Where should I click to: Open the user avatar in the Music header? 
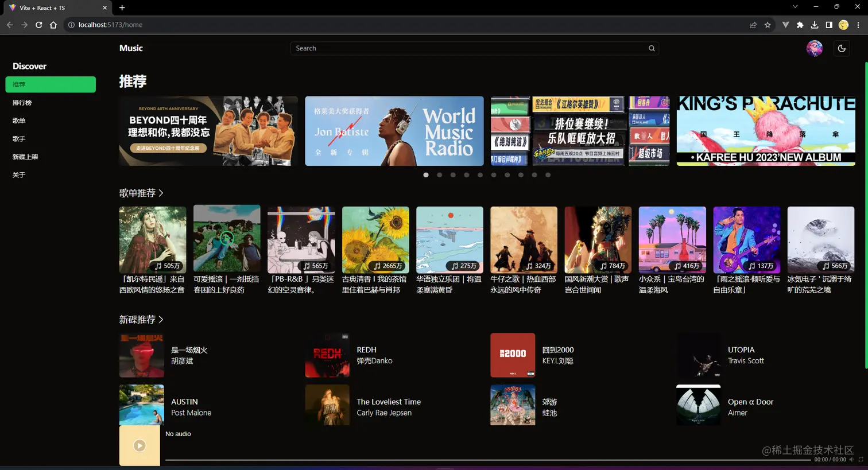click(x=814, y=48)
